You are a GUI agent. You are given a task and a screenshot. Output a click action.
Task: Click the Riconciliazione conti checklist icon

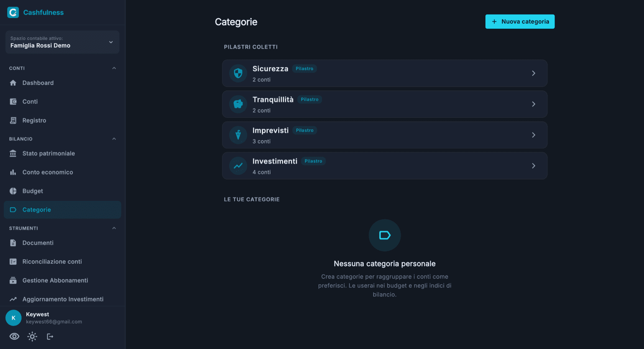pyautogui.click(x=13, y=262)
